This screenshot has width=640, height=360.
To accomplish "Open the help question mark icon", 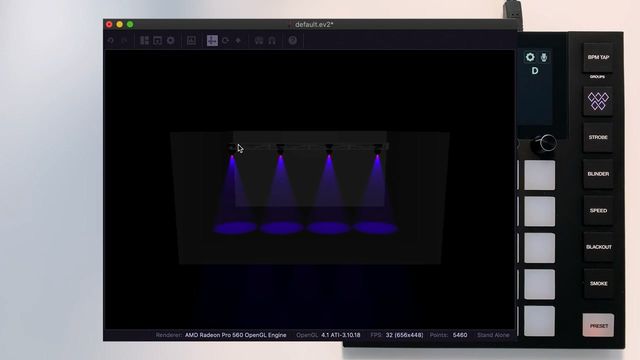I will click(293, 40).
